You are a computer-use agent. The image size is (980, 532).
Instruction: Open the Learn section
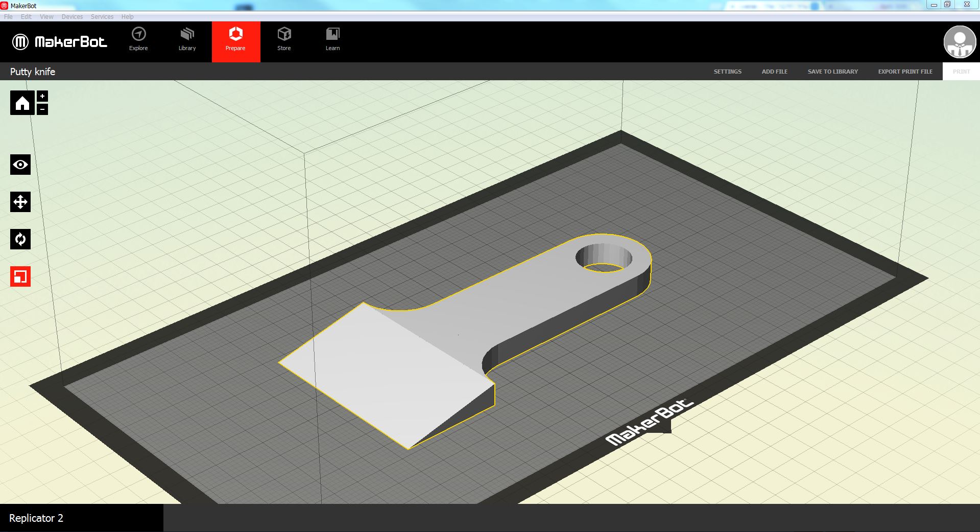(x=332, y=40)
